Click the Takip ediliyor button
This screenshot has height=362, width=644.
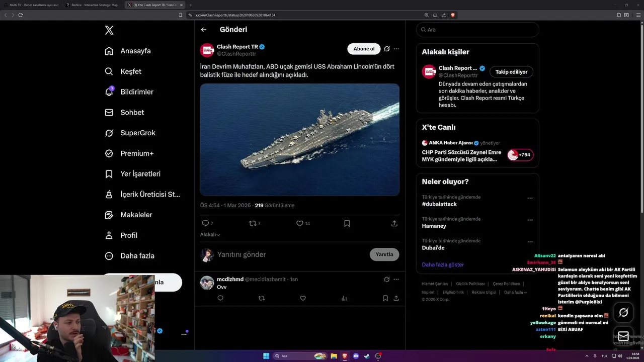click(x=512, y=72)
